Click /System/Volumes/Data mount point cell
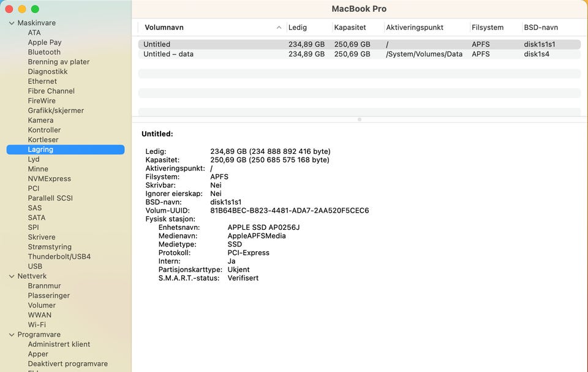The width and height of the screenshot is (588, 372). click(424, 54)
